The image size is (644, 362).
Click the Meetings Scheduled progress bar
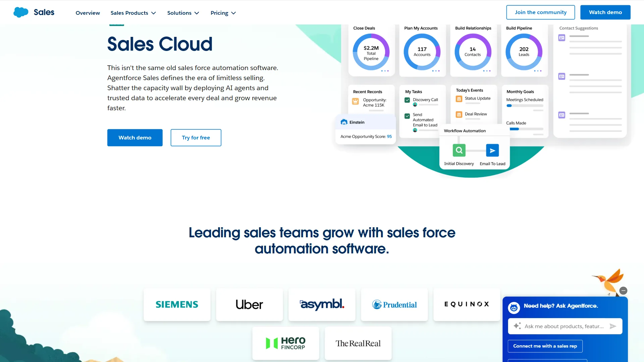525,106
